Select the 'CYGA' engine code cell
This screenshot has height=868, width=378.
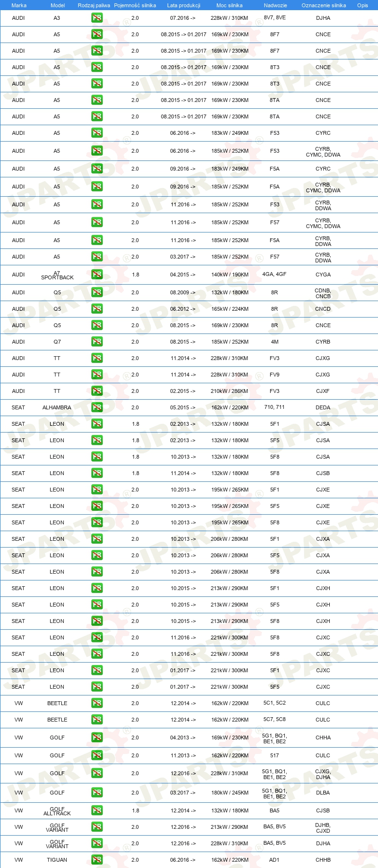[x=323, y=275]
